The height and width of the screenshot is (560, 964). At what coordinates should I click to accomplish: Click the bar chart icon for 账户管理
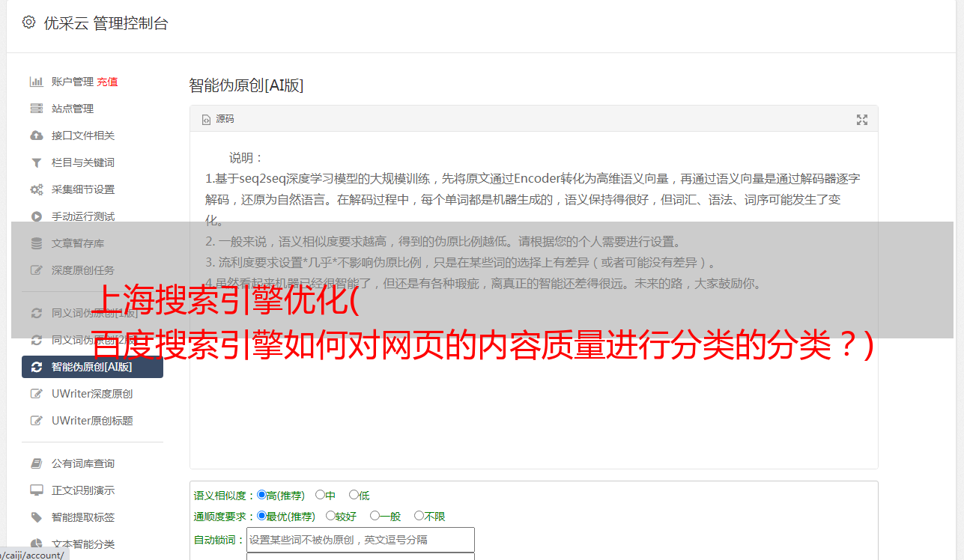(36, 82)
